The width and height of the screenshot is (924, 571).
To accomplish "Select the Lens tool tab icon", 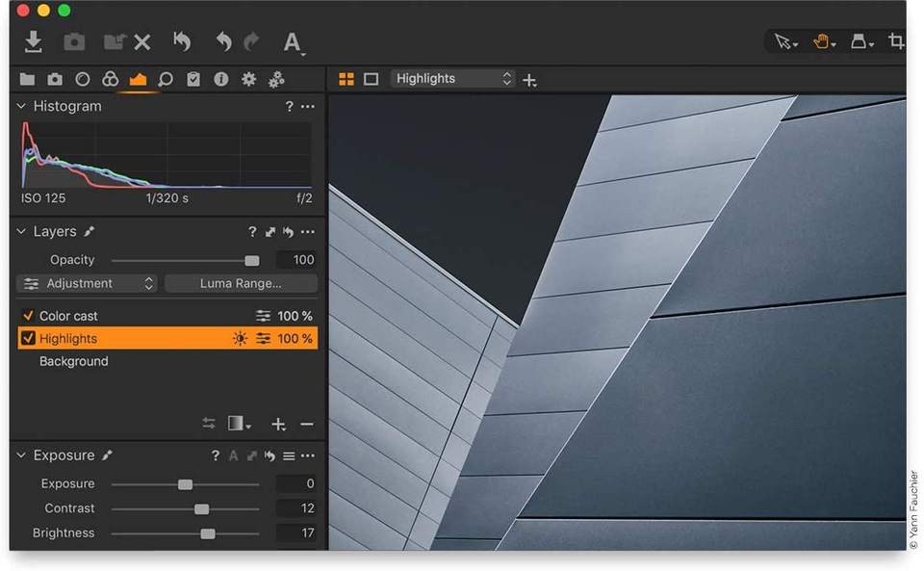I will coord(83,79).
